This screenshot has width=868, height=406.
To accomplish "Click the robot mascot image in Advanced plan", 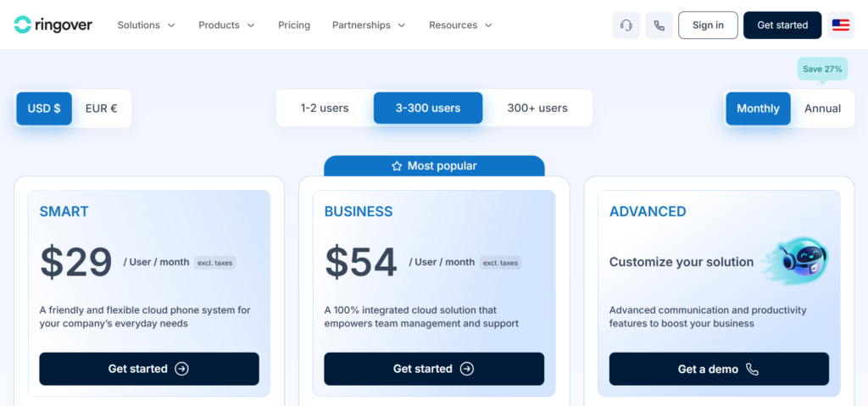I will pyautogui.click(x=795, y=261).
